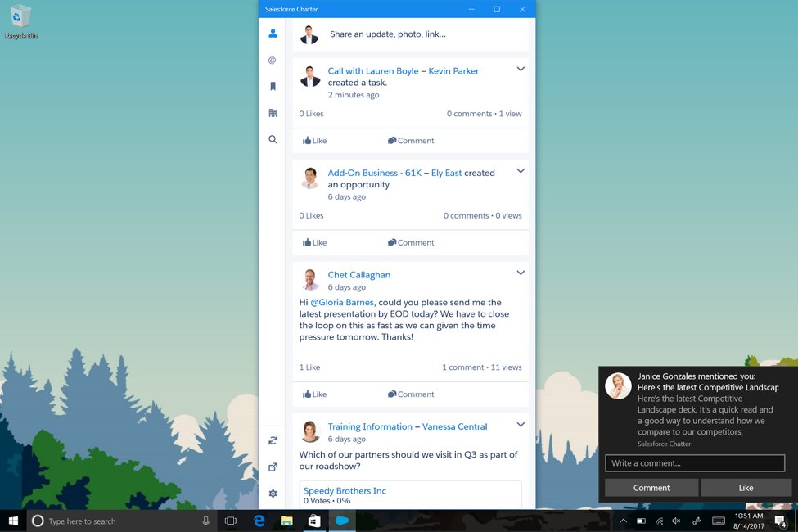Click Ely East's avatar photo

point(310,178)
